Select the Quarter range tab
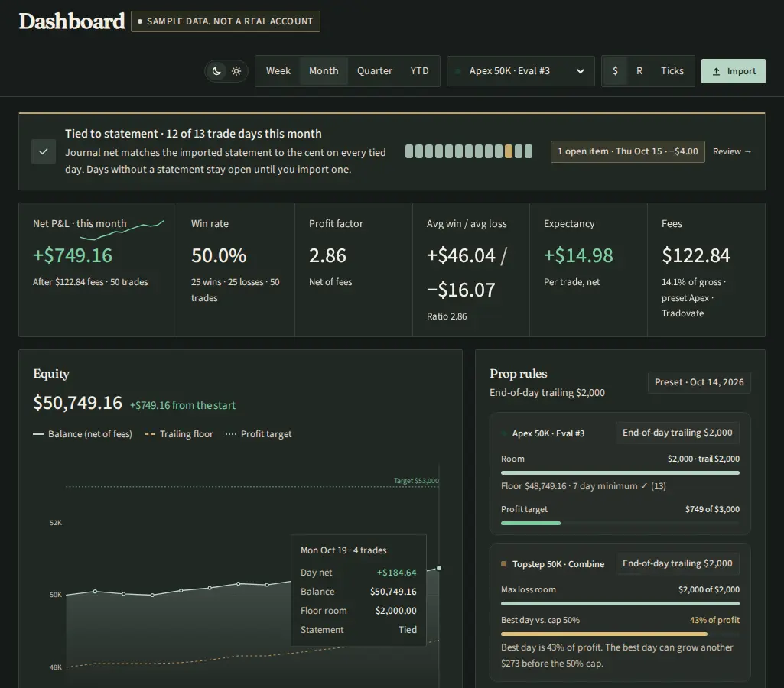Screen dimensions: 784x688 pos(375,71)
